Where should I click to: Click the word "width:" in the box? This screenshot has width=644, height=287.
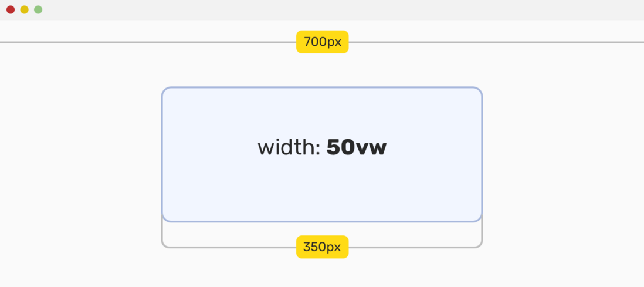pyautogui.click(x=289, y=147)
